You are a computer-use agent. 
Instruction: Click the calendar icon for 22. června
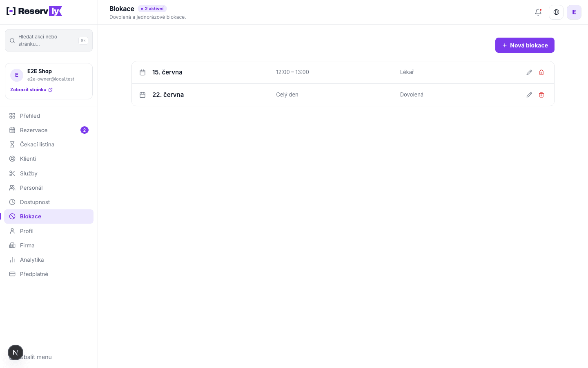click(x=143, y=95)
